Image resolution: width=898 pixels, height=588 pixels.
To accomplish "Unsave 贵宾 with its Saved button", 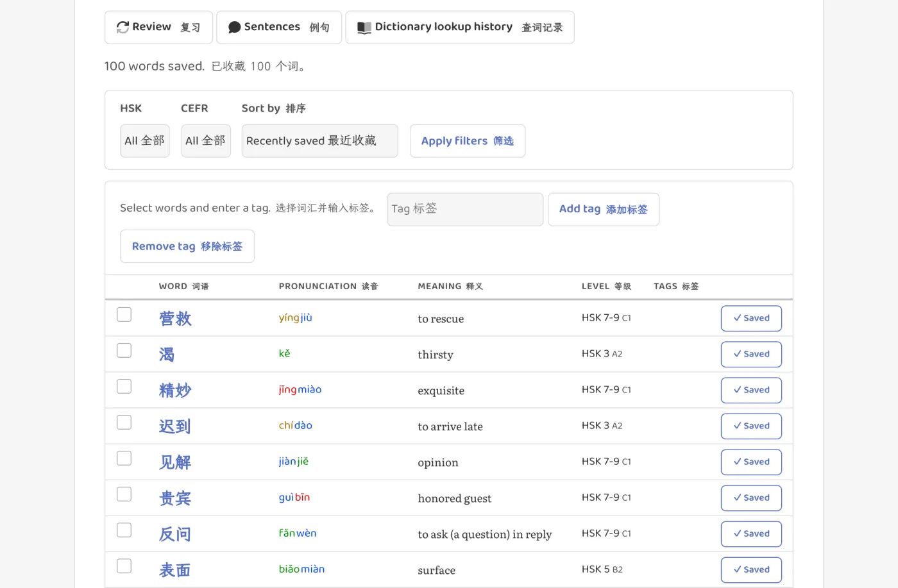I will pos(751,498).
